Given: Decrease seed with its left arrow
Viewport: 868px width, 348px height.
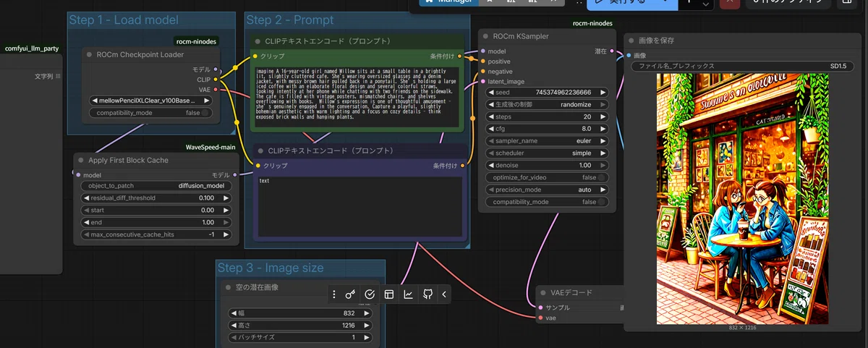Looking at the screenshot, I should pos(491,93).
